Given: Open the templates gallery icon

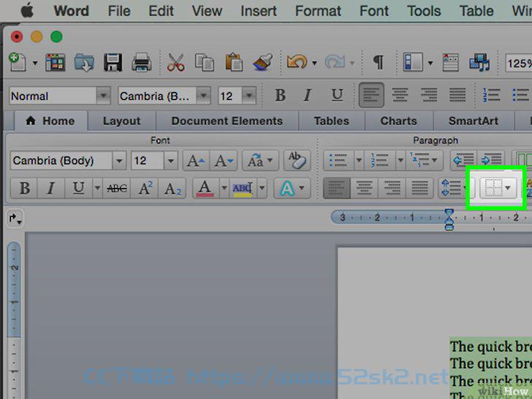Looking at the screenshot, I should coord(55,62).
